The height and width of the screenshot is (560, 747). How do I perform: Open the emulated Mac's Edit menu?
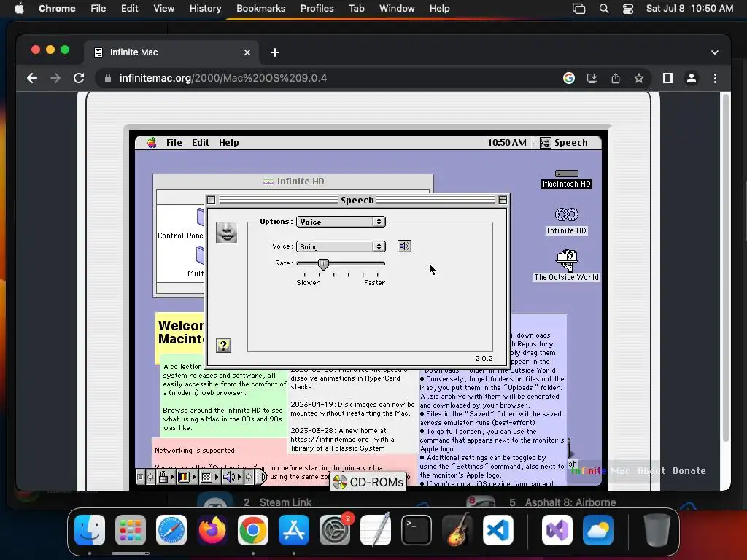coord(201,143)
